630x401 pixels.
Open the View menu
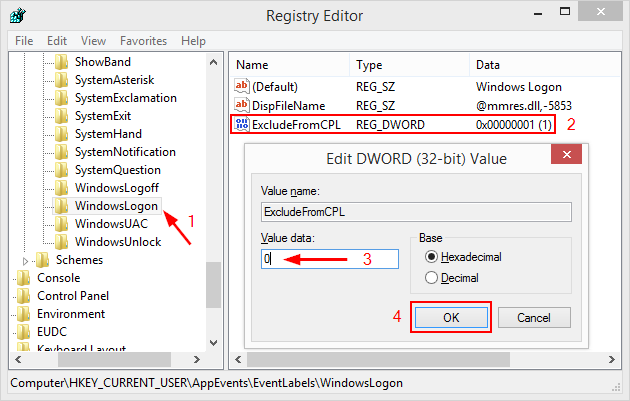pyautogui.click(x=93, y=41)
